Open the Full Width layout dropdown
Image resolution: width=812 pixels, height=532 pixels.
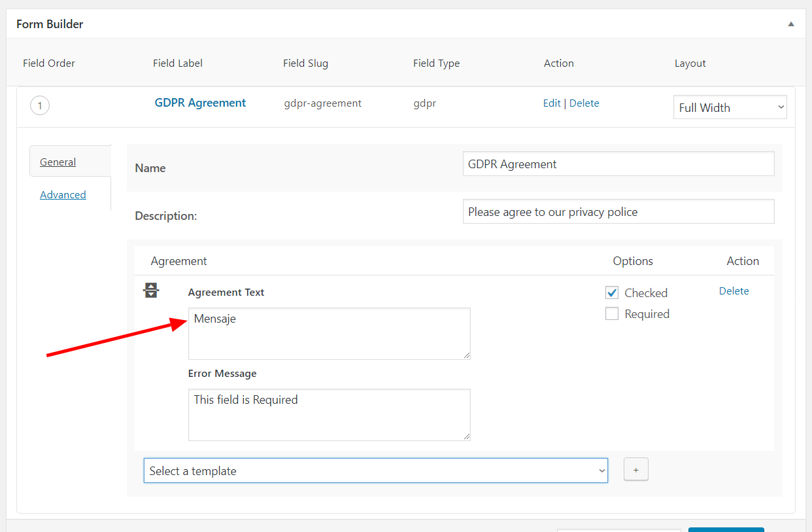coord(730,107)
